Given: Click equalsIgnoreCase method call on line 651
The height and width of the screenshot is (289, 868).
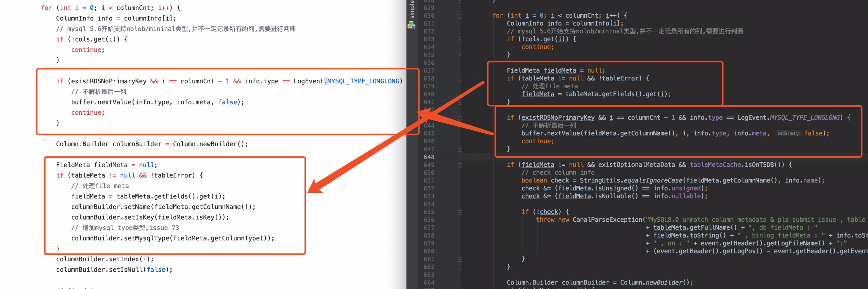Looking at the screenshot, I should click(653, 181).
